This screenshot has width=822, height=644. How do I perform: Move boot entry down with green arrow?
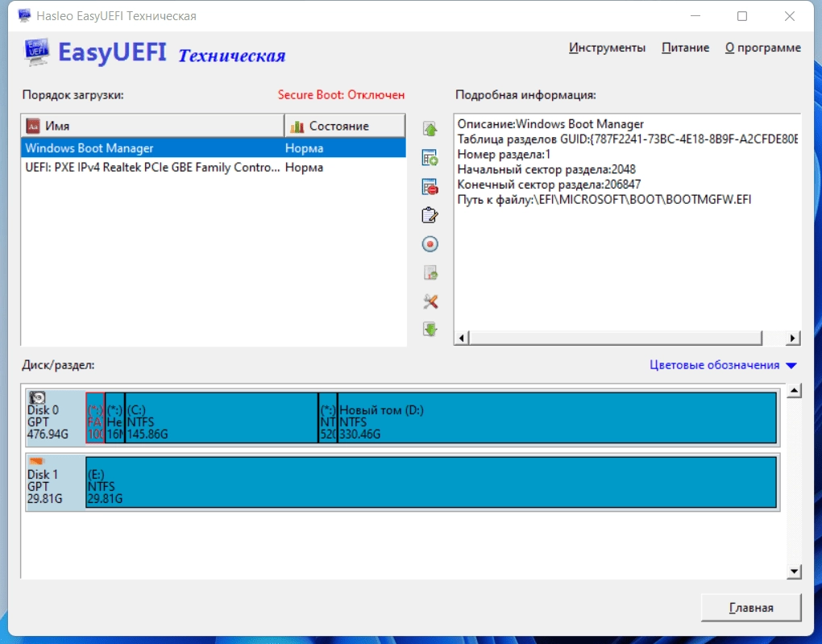point(430,330)
